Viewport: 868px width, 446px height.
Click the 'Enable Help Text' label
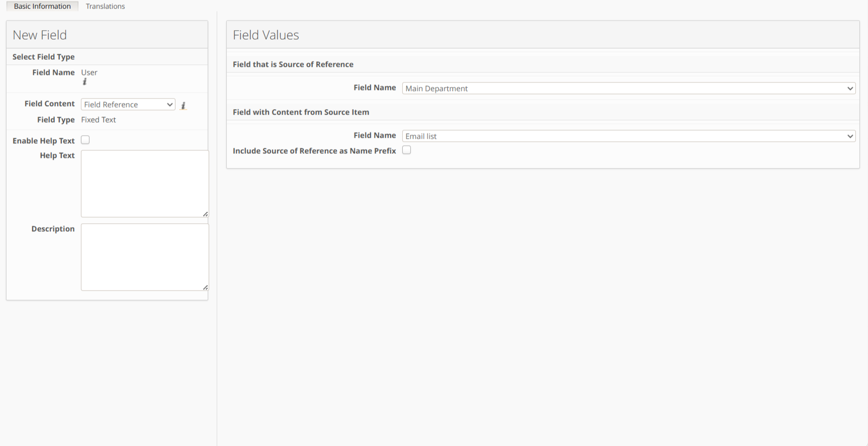pyautogui.click(x=44, y=141)
